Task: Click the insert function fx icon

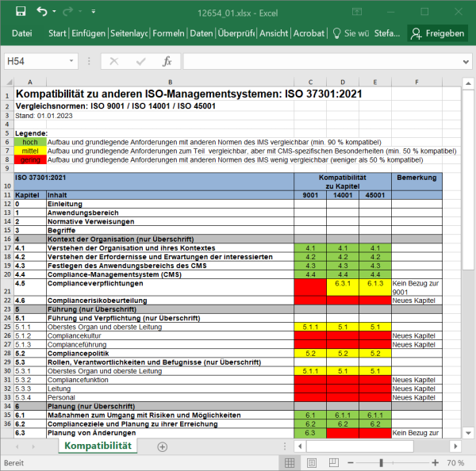Action: pyautogui.click(x=167, y=62)
